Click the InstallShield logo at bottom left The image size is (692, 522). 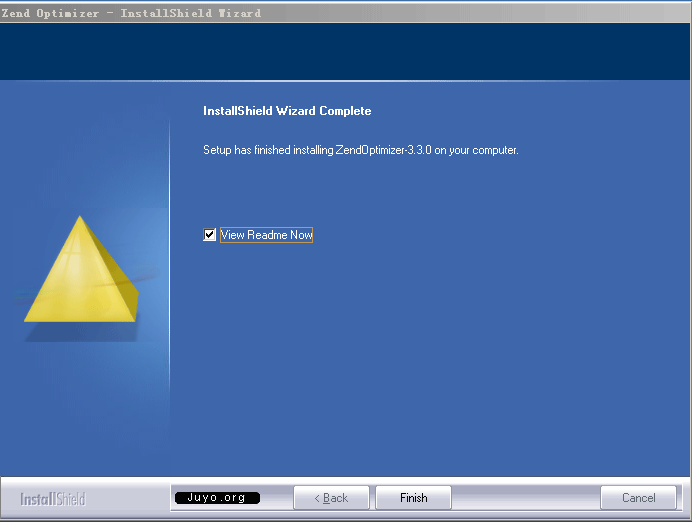pos(53,499)
